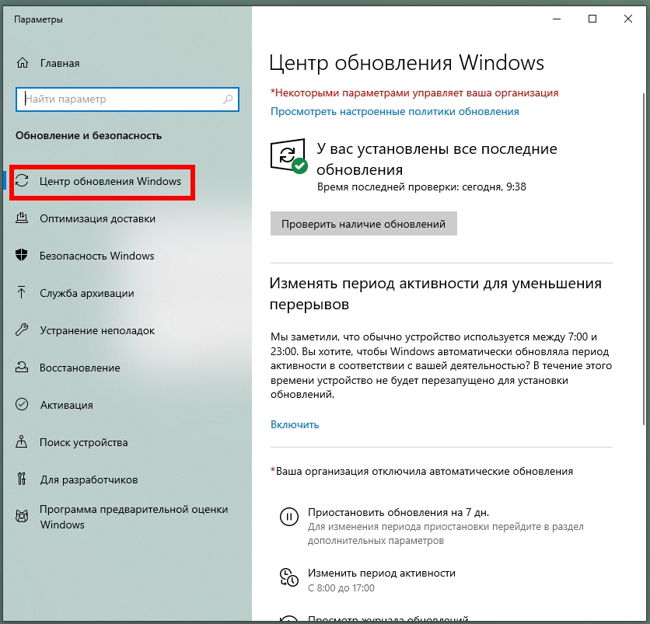Click the Windows Security shield icon

tap(22, 255)
